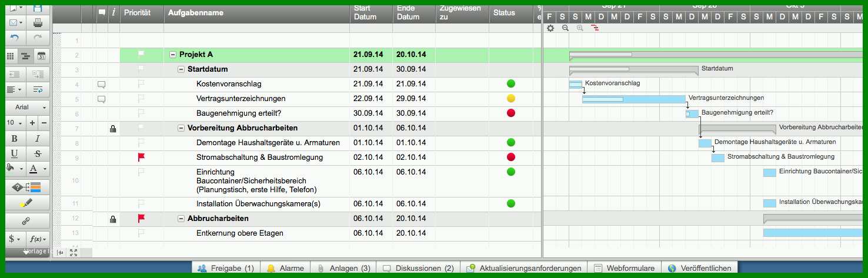
Task: Open the f(x) formula dropdown
Action: pyautogui.click(x=38, y=239)
